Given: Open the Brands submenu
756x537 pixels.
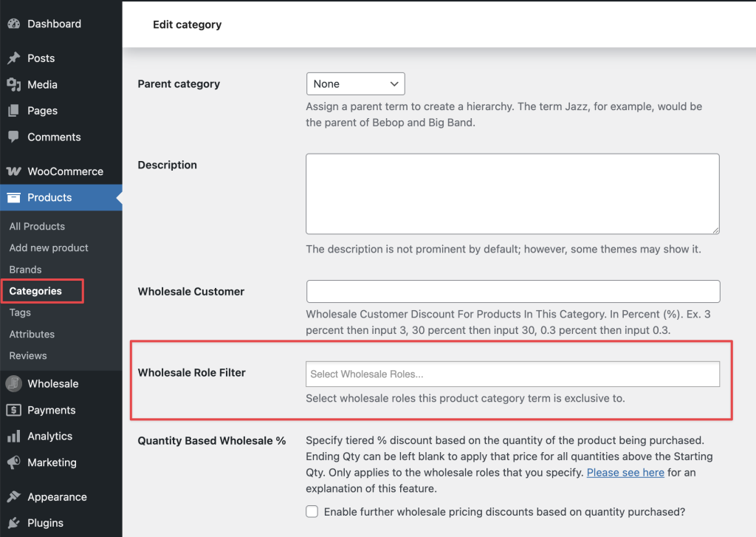Looking at the screenshot, I should pyautogui.click(x=25, y=269).
